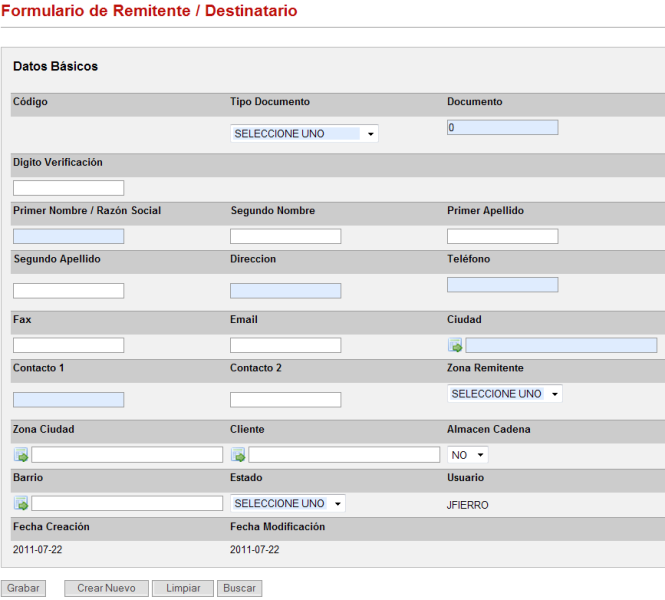Image resolution: width=665 pixels, height=600 pixels.
Task: Expand the Tipo Documento dropdown
Action: 304,134
